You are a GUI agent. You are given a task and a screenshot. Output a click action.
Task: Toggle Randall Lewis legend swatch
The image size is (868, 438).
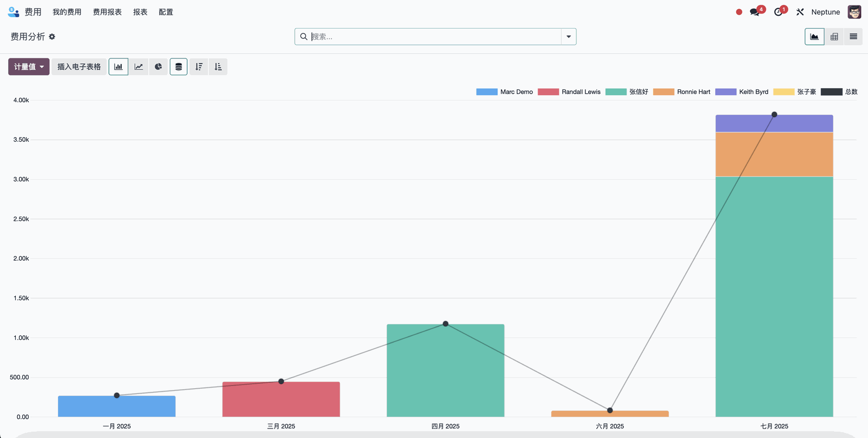(548, 92)
